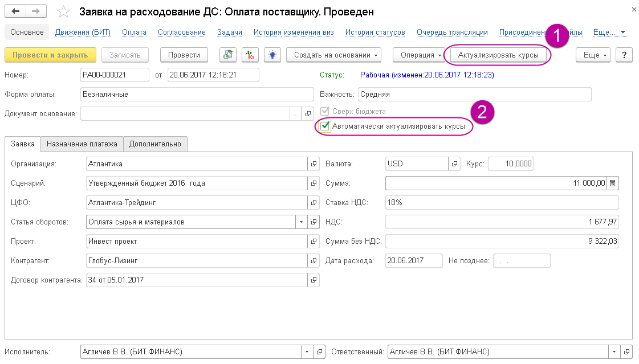Expand the Исполнитель dropdown arrow
Viewport: 639px width, 364px height.
coord(307,352)
